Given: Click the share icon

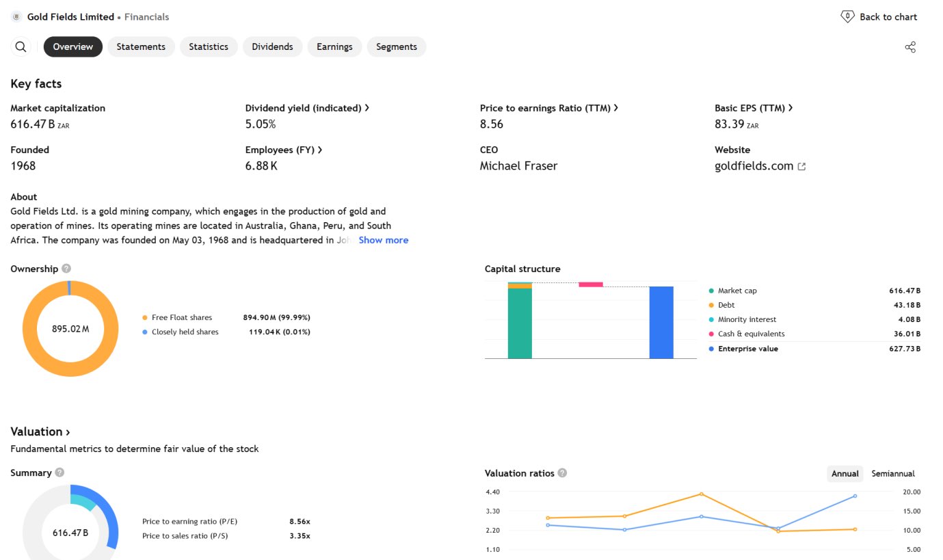Looking at the screenshot, I should point(910,47).
